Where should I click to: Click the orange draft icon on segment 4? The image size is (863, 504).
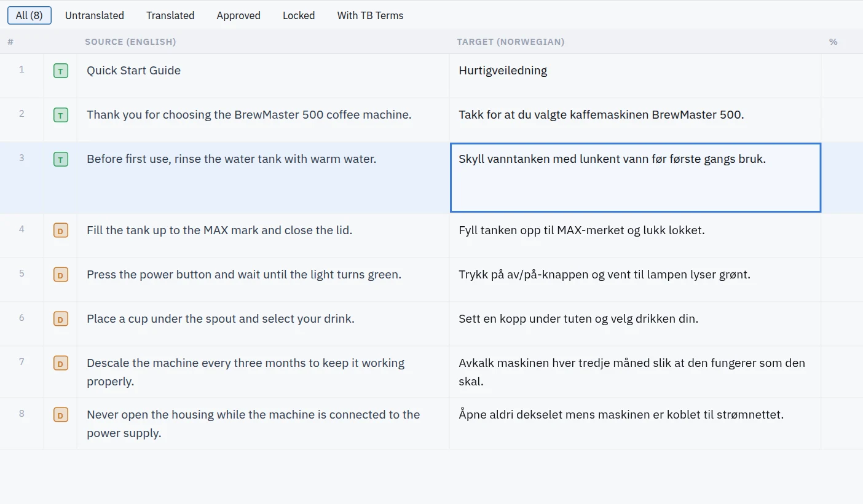[60, 231]
